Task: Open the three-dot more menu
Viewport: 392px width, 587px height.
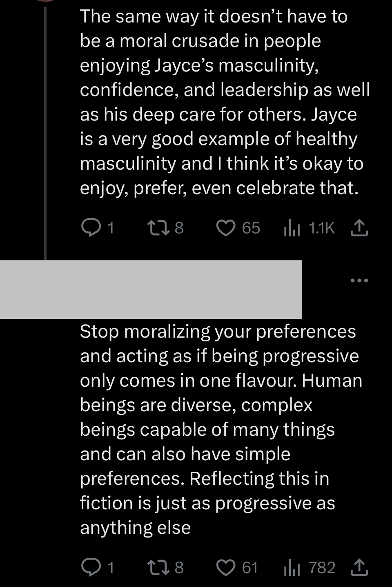Action: pos(359,280)
